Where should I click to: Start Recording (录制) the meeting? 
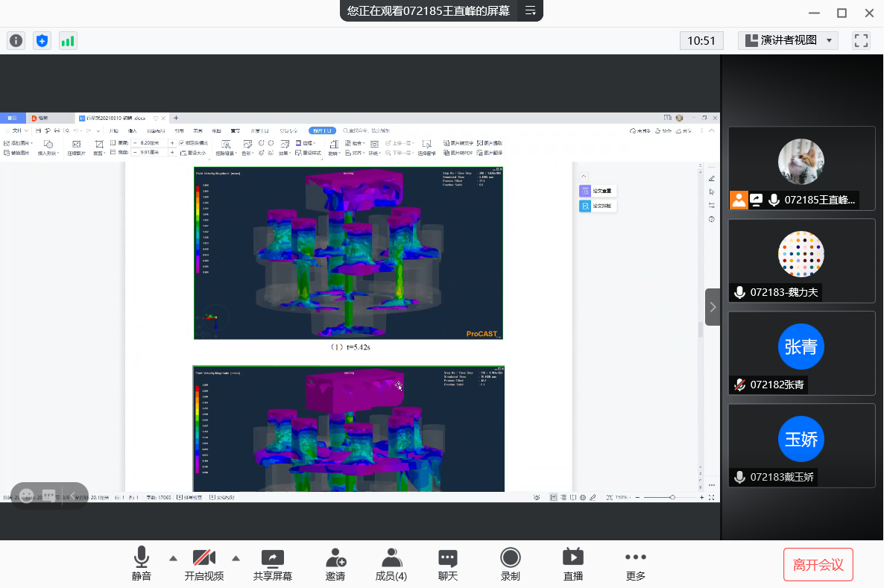[511, 565]
